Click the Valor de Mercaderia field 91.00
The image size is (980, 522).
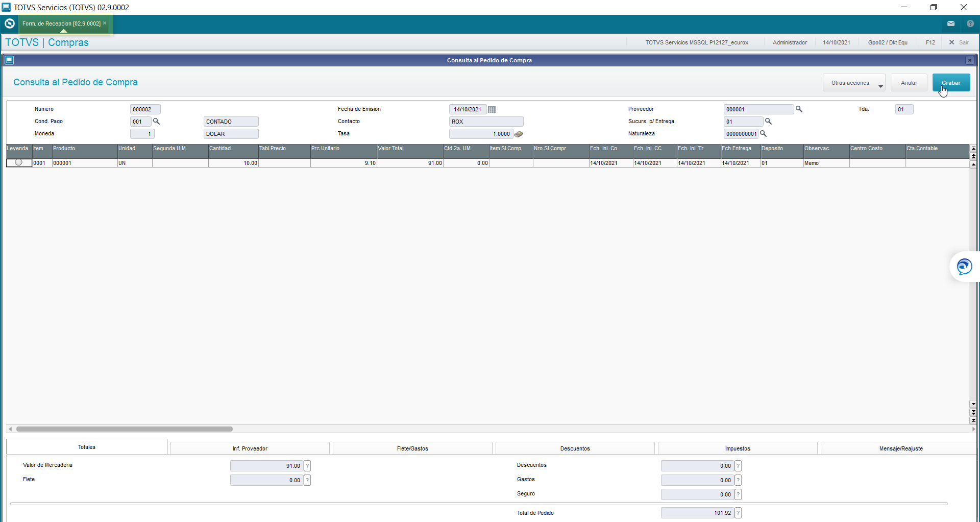[x=266, y=466]
